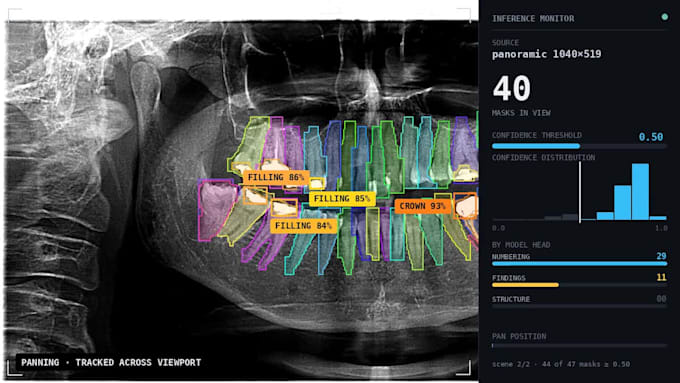Click the BY MODEL HEAD label

click(x=521, y=245)
